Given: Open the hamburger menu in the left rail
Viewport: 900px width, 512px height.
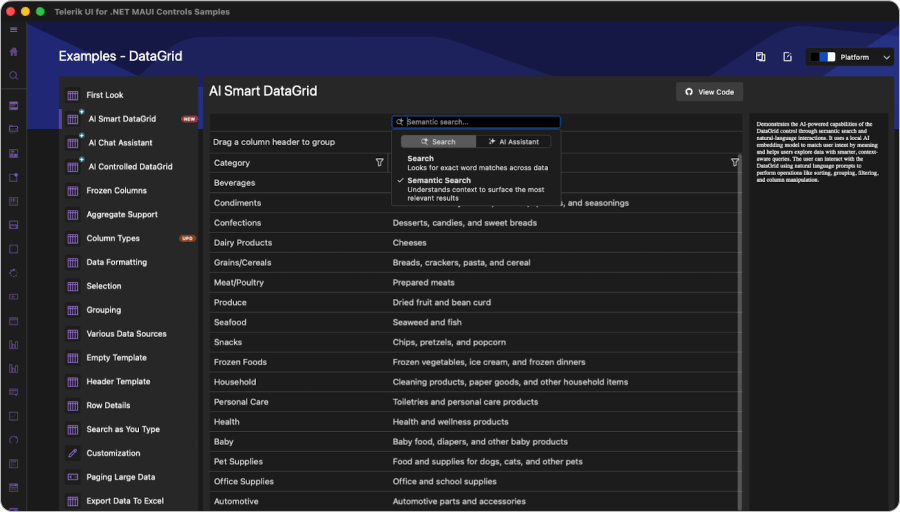Looking at the screenshot, I should pyautogui.click(x=14, y=30).
